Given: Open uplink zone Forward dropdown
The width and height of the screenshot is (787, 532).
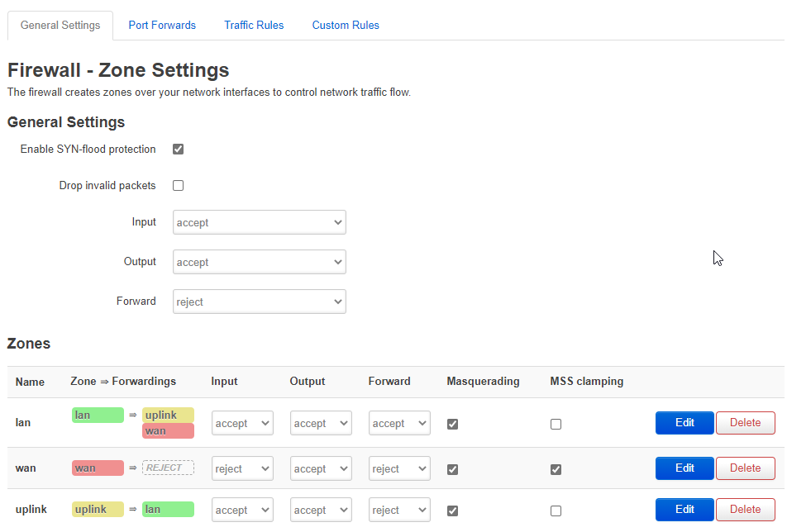Looking at the screenshot, I should click(398, 511).
